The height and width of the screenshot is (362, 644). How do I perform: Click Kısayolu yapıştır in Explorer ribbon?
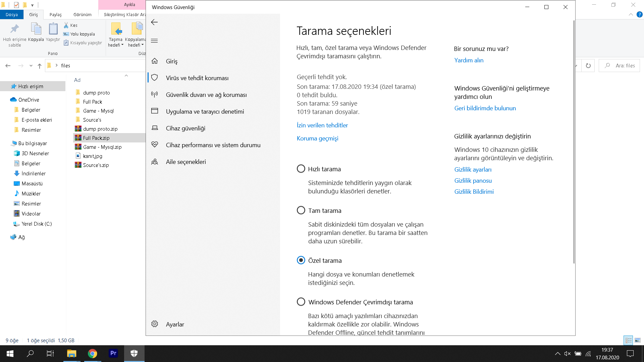coord(83,43)
